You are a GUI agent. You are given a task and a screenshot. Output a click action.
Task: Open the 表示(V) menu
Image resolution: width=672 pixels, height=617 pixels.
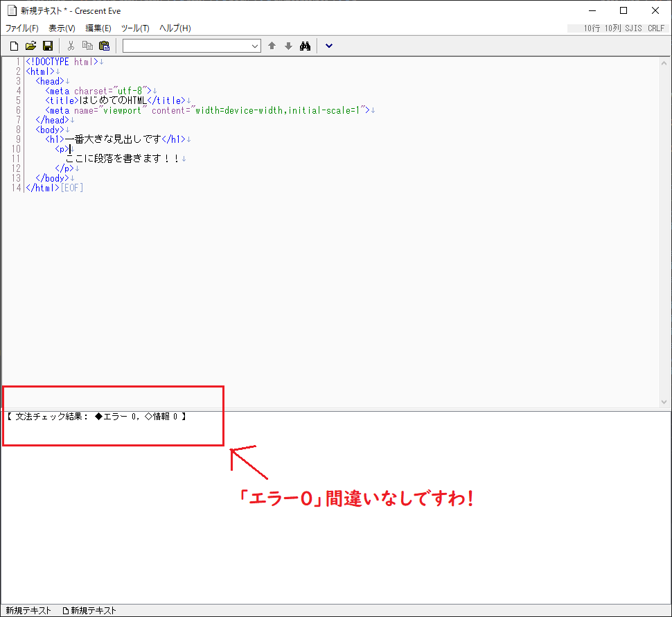point(62,28)
